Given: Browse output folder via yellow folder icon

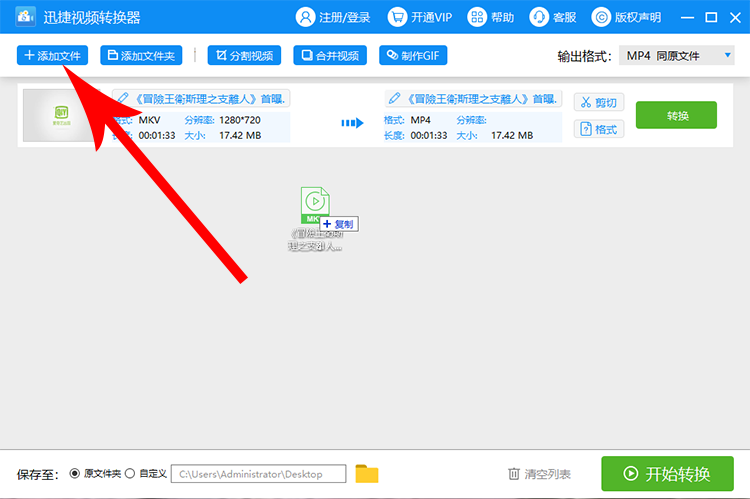Looking at the screenshot, I should 367,474.
